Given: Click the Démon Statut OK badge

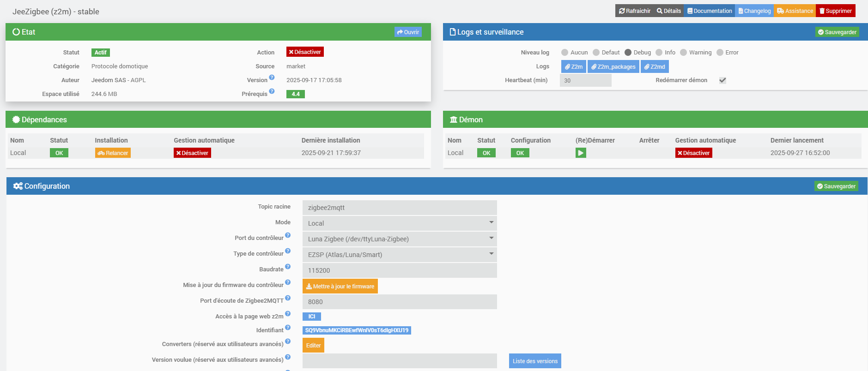Looking at the screenshot, I should (486, 153).
